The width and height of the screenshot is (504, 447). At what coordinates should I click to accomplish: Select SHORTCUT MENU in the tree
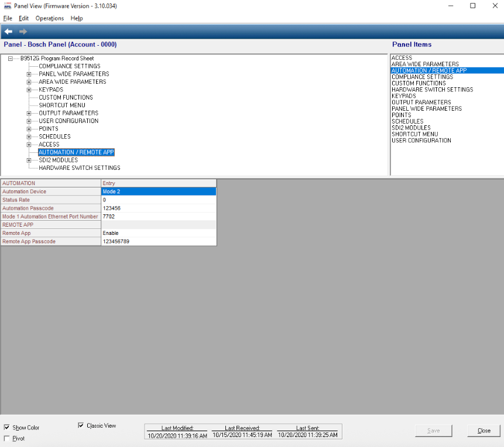point(62,105)
